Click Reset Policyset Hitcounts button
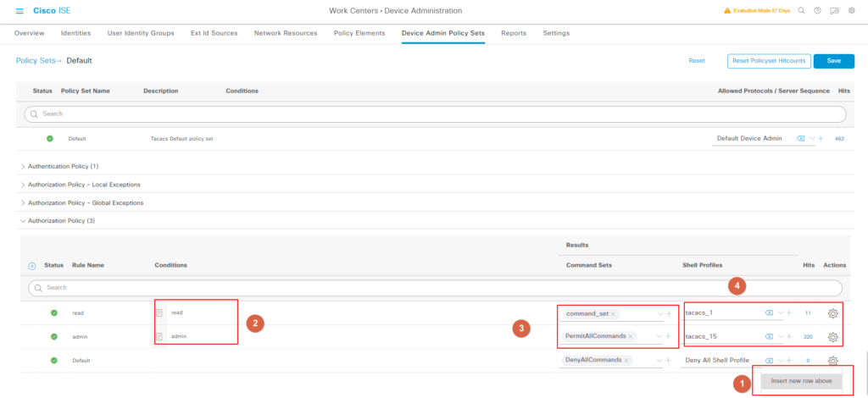Image resolution: width=868 pixels, height=398 pixels. [767, 61]
